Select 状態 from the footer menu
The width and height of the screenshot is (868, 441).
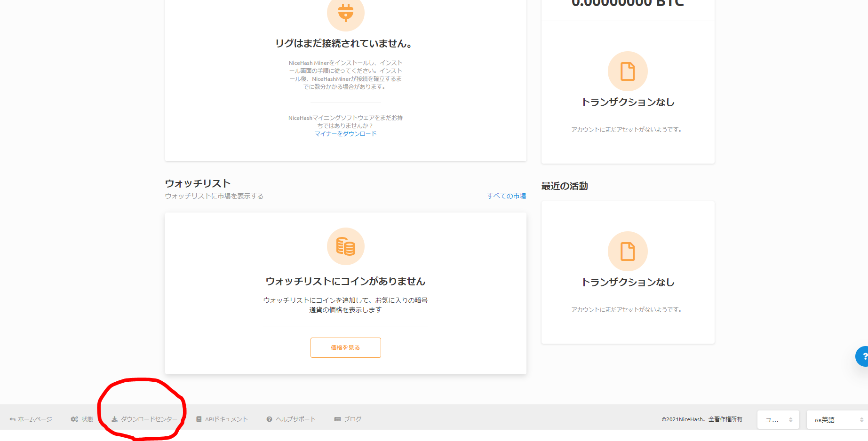tap(87, 418)
